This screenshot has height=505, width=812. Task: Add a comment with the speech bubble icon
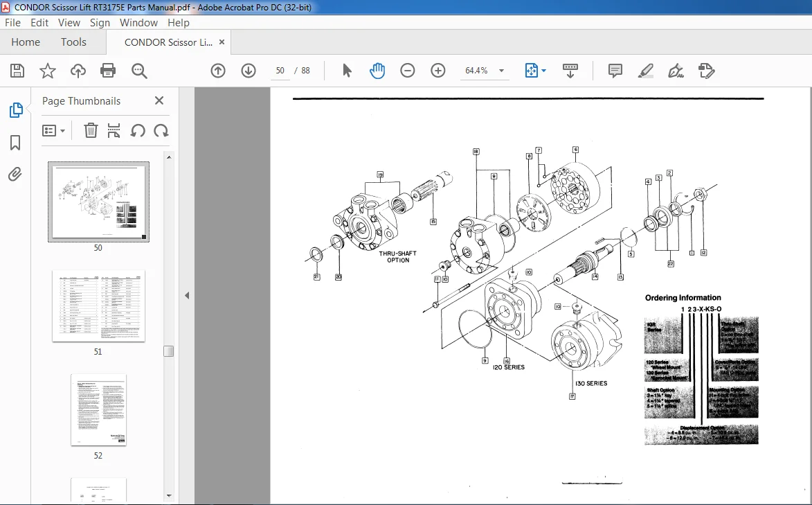pos(615,71)
